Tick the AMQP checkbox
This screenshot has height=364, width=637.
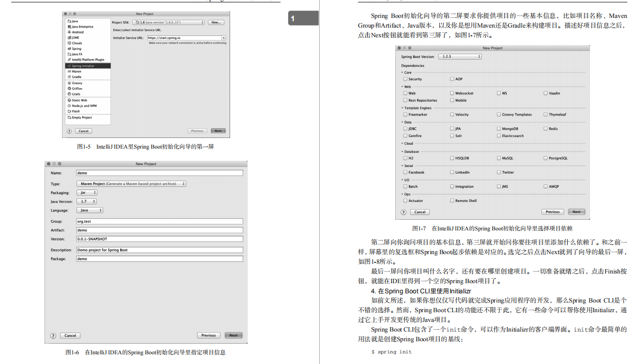(x=545, y=186)
